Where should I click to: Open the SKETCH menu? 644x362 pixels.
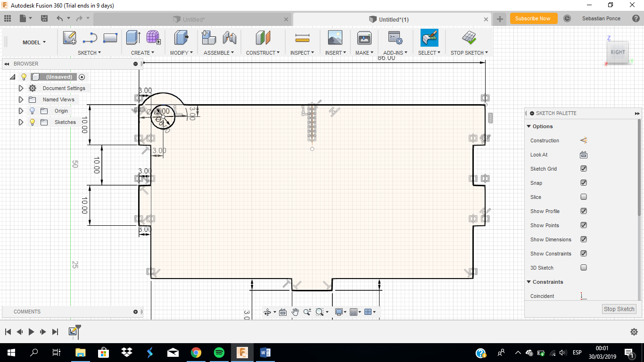coord(89,53)
